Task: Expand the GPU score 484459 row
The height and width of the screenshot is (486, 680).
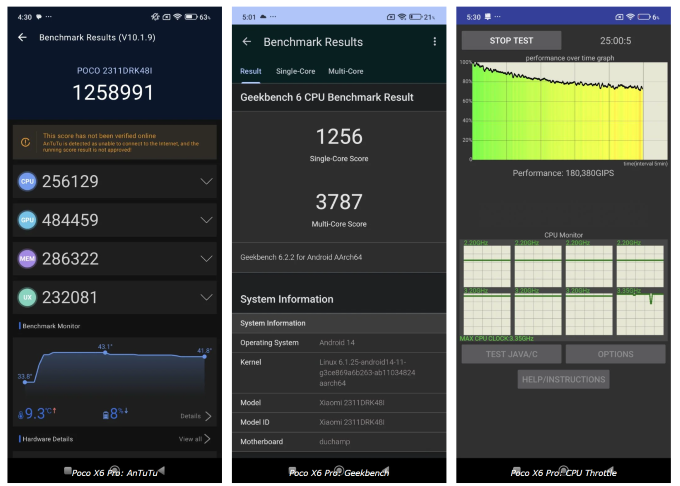Action: point(206,220)
